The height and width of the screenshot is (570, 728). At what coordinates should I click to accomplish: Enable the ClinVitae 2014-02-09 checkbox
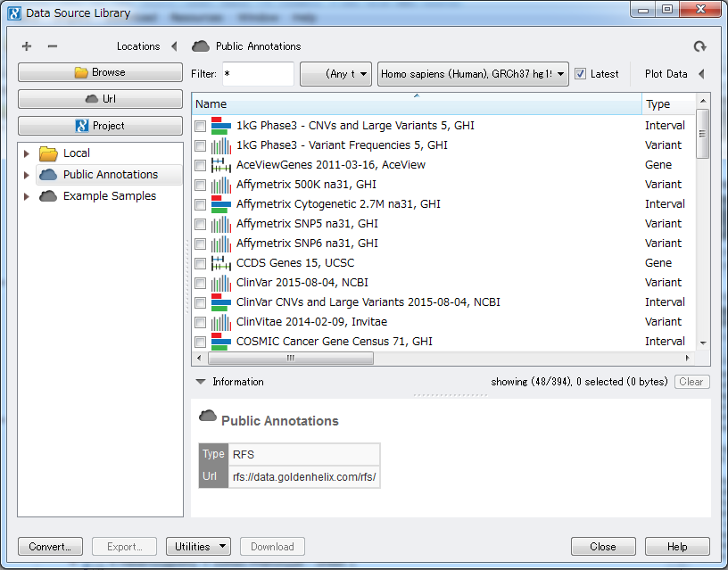click(200, 322)
